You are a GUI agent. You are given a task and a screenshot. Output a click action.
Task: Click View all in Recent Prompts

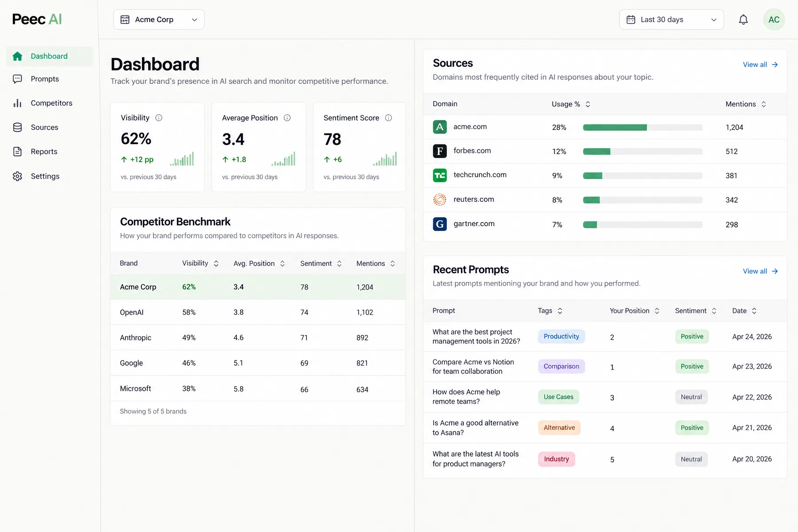click(x=760, y=271)
